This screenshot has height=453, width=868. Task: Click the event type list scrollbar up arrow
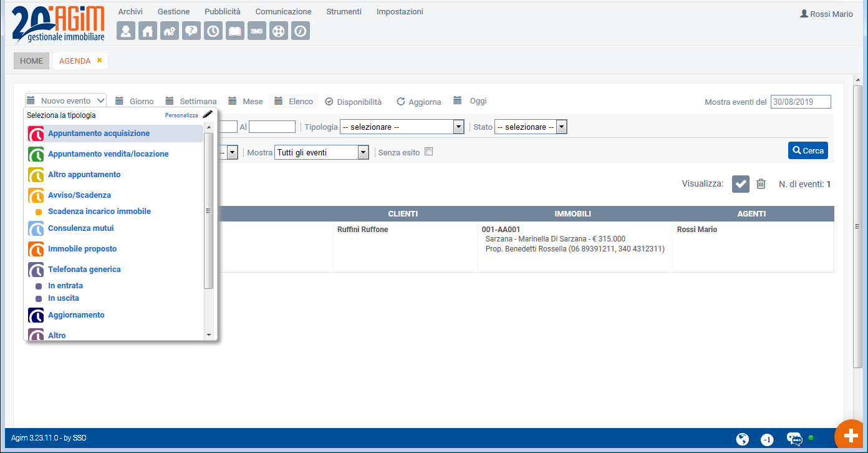coord(209,128)
